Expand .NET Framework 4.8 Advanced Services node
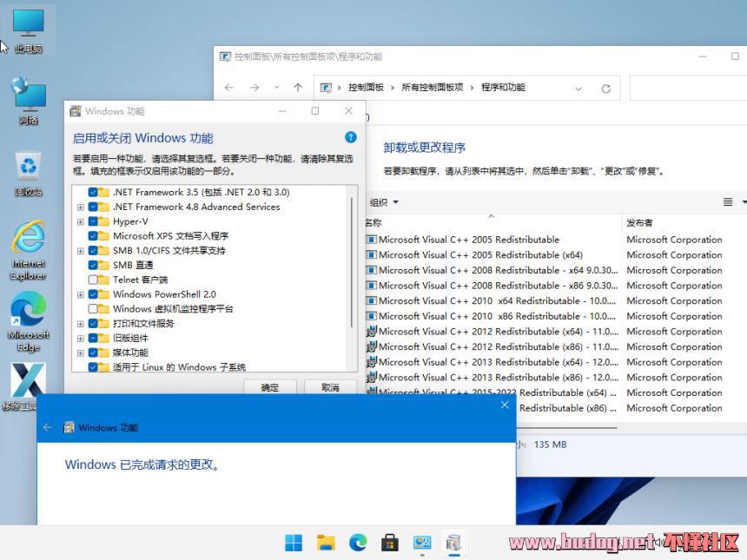747x560 pixels. click(81, 208)
